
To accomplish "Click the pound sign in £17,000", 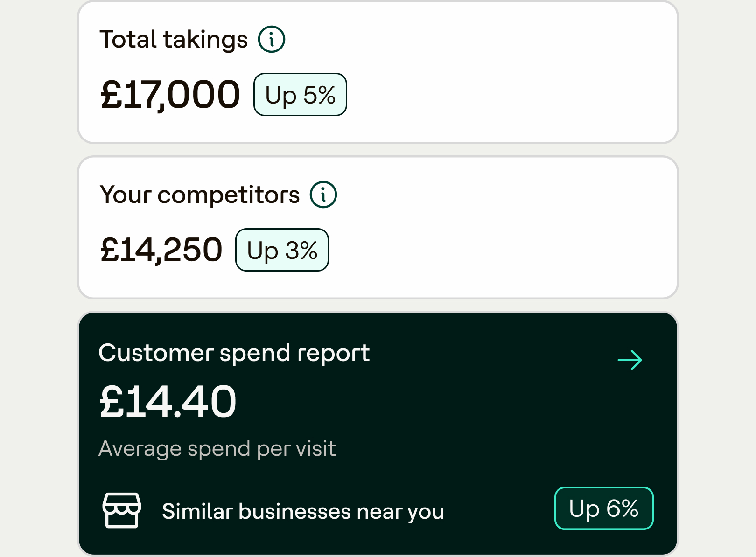I will (x=111, y=95).
